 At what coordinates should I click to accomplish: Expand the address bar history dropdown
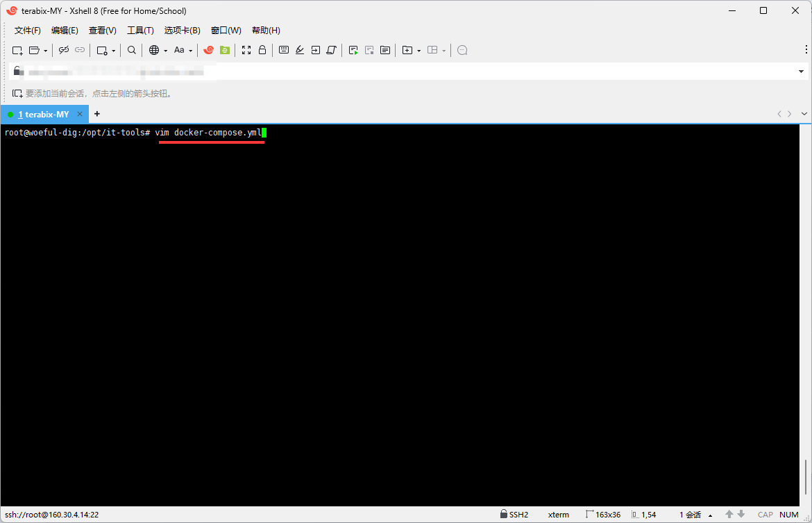[801, 72]
